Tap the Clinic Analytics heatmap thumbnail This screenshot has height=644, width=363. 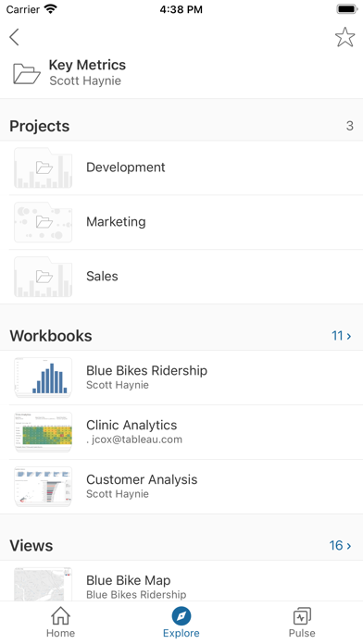44,432
